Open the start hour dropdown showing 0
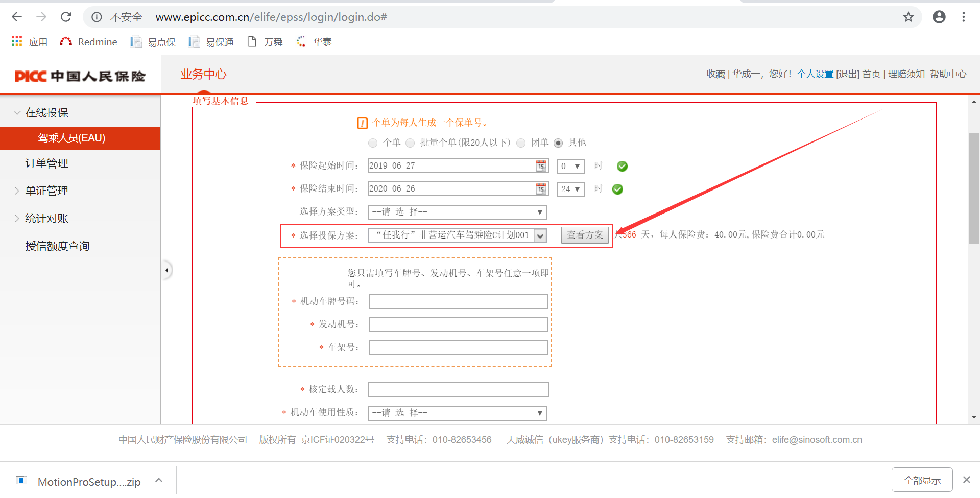Image resolution: width=980 pixels, height=498 pixels. [570, 166]
